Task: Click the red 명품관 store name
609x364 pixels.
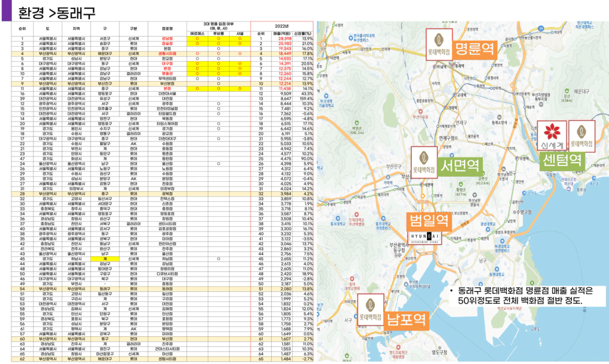Action: click(167, 73)
